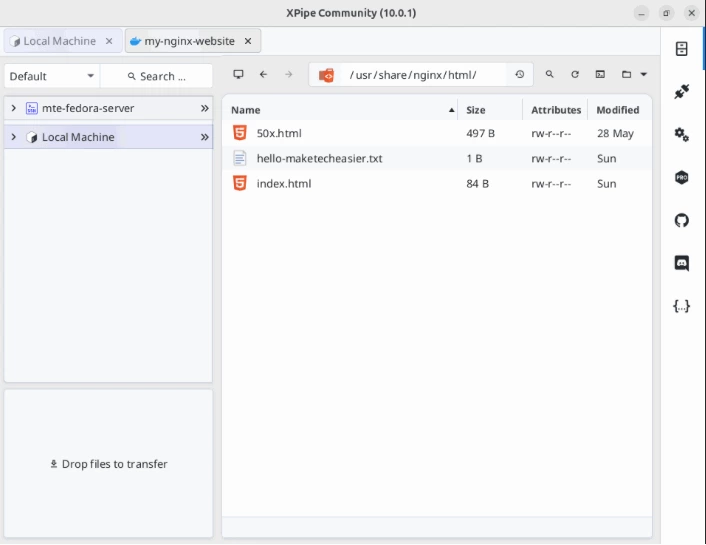Open the GitHub icon link
This screenshot has width=706, height=545.
(681, 220)
